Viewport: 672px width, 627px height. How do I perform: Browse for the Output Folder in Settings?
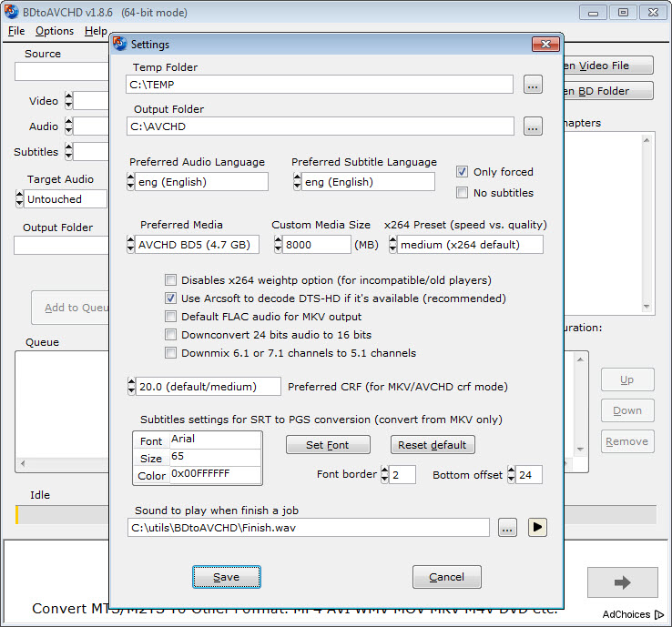click(533, 126)
